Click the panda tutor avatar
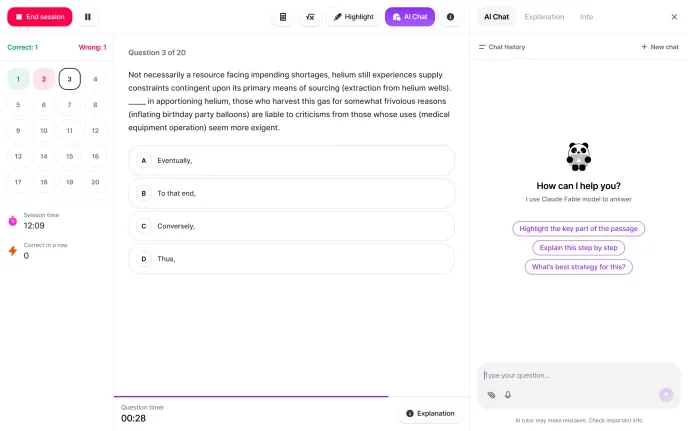 click(x=578, y=157)
